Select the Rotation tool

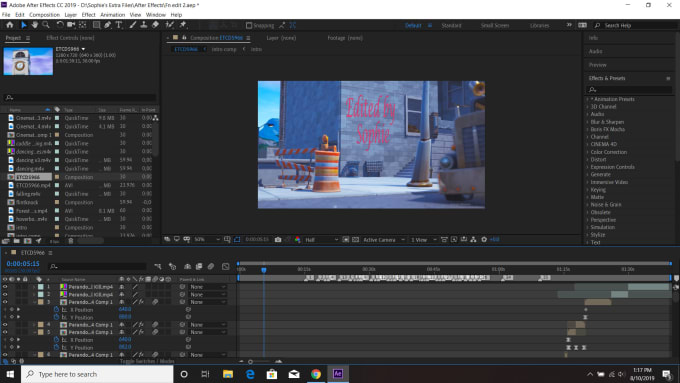[60, 25]
